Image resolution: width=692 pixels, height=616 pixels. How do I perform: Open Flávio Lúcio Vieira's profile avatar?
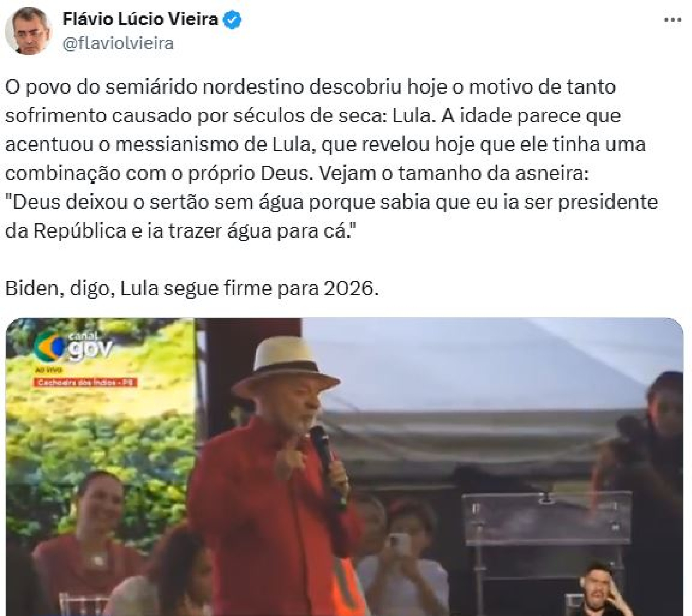[28, 31]
